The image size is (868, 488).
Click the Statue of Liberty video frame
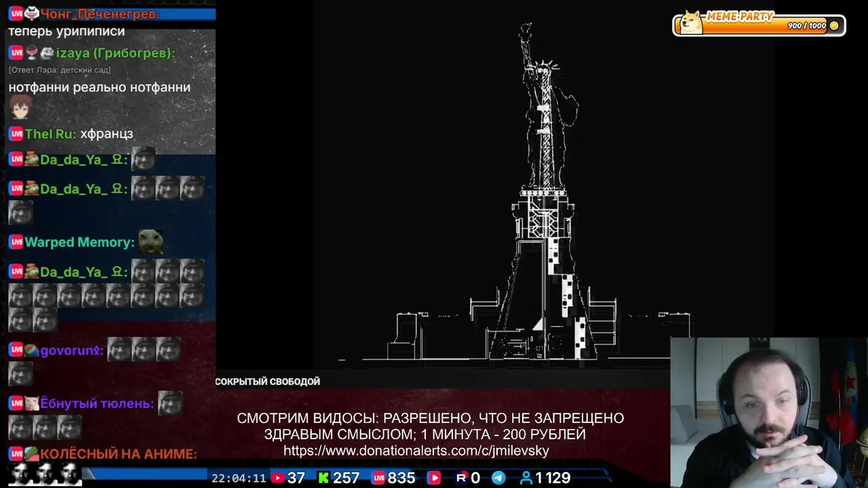coord(543,184)
